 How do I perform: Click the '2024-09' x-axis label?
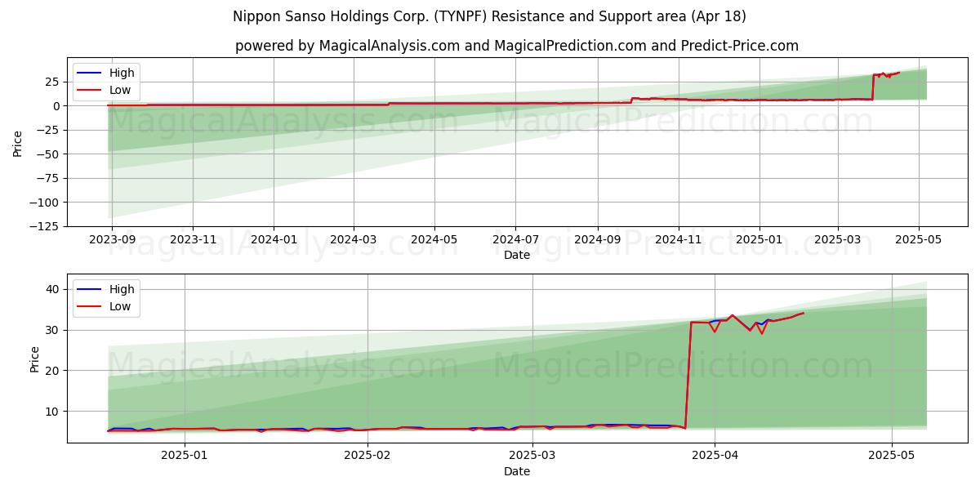pyautogui.click(x=596, y=240)
